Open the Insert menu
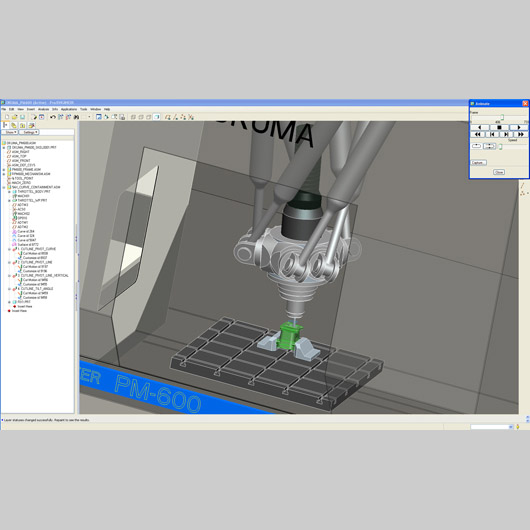 pos(31,109)
